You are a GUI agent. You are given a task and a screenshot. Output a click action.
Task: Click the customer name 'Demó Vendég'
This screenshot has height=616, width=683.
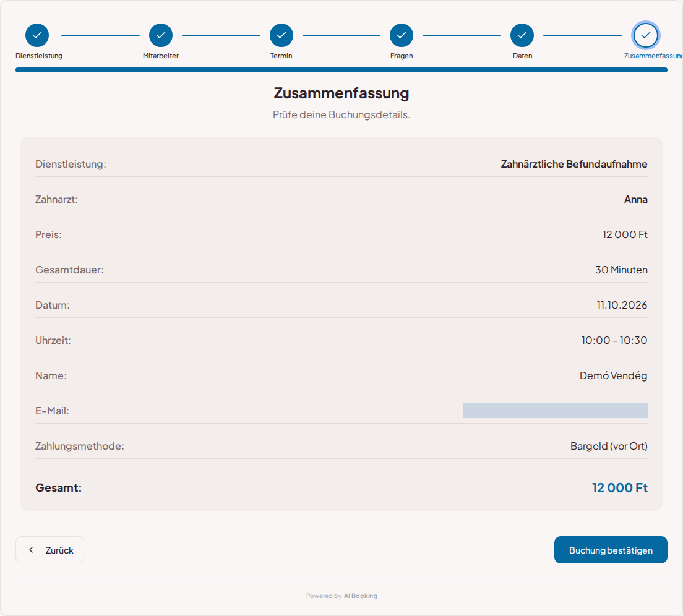(614, 375)
